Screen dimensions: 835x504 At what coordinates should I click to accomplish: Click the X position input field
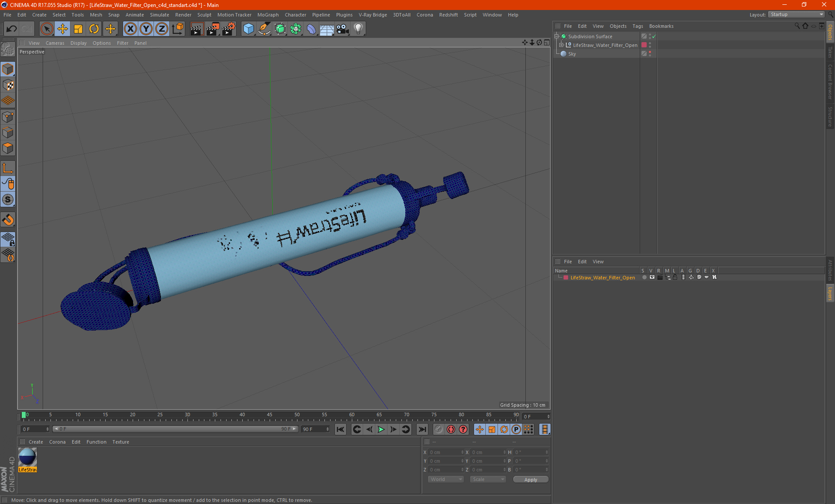coord(445,452)
